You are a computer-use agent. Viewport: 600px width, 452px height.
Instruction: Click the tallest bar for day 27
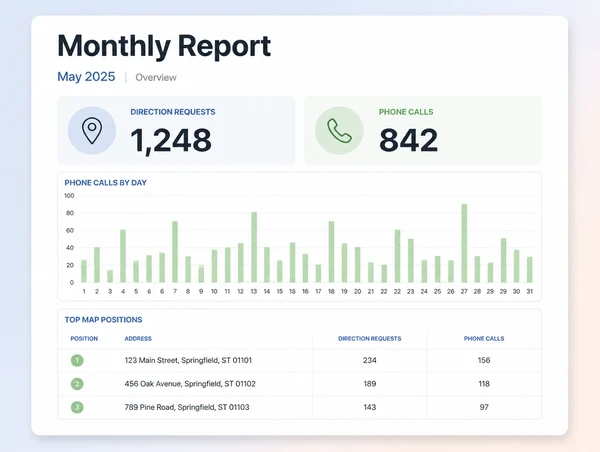tap(464, 243)
